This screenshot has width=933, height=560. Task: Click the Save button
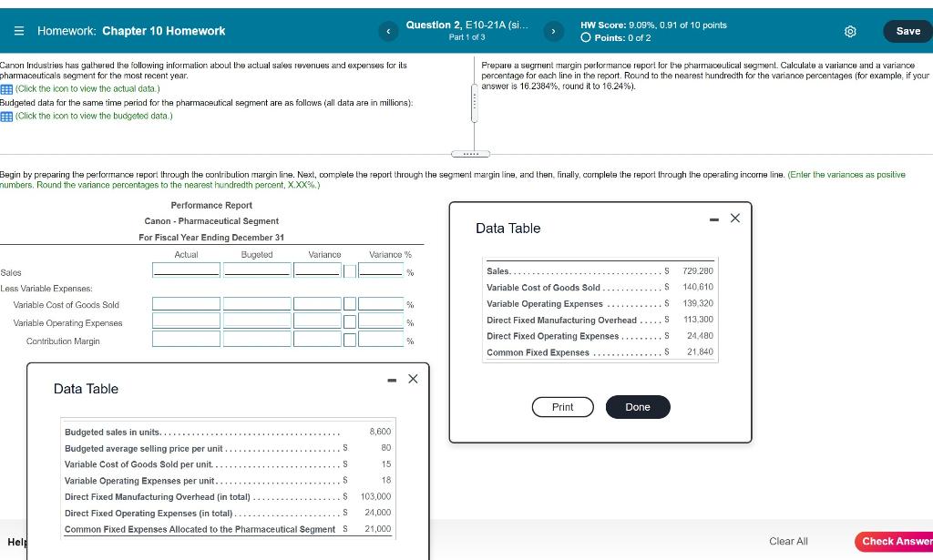908,31
